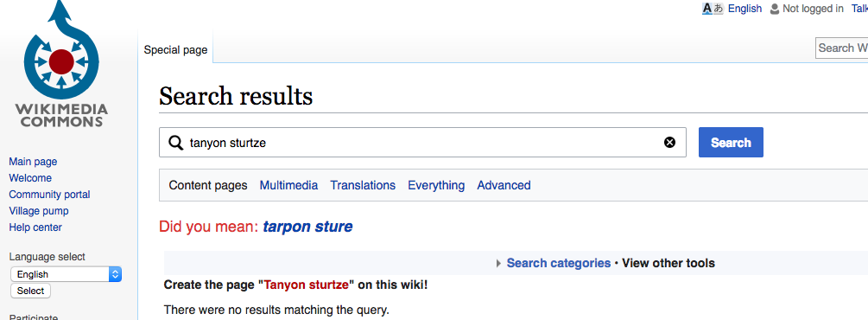Click the Search results heading
868x320 pixels.
[x=236, y=97]
